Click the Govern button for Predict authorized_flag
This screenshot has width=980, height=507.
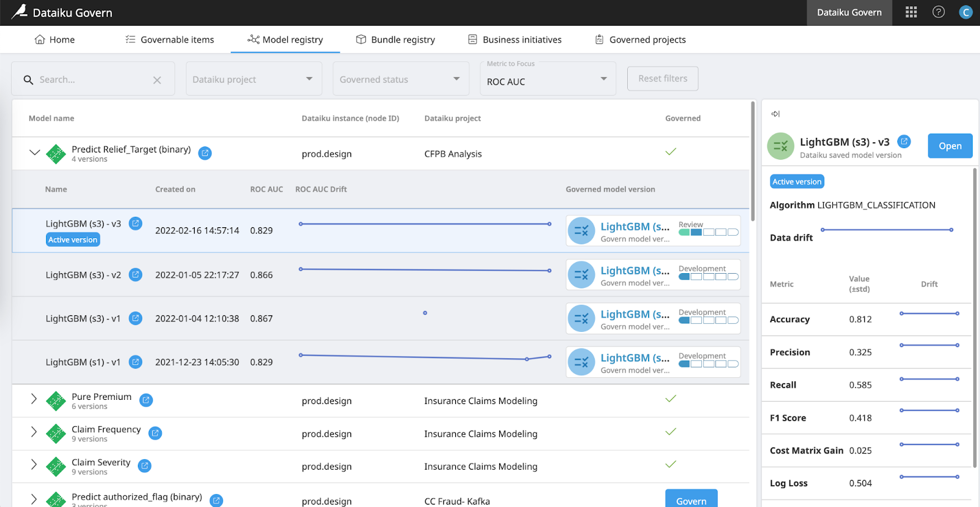(691, 499)
